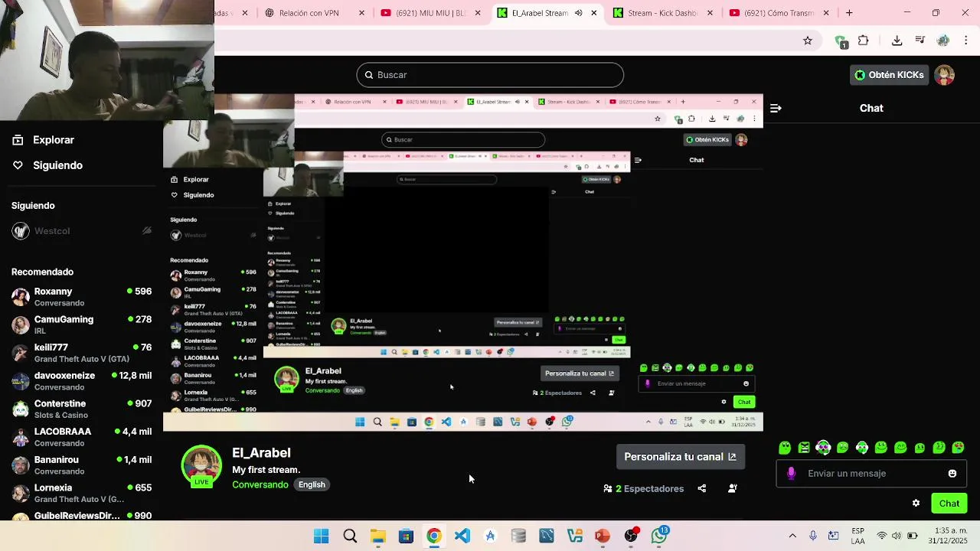Open profile avatar in top bar
Viewport: 980px width, 551px height.
[x=944, y=75]
